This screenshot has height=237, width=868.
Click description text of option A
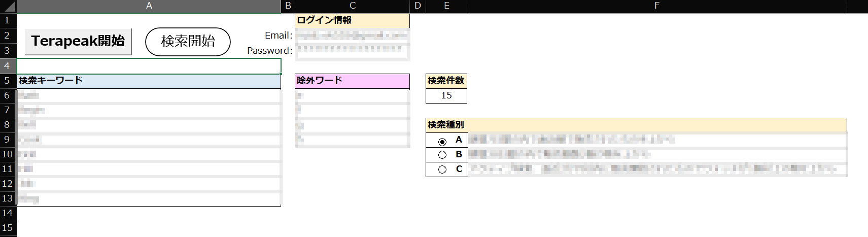[x=572, y=139]
